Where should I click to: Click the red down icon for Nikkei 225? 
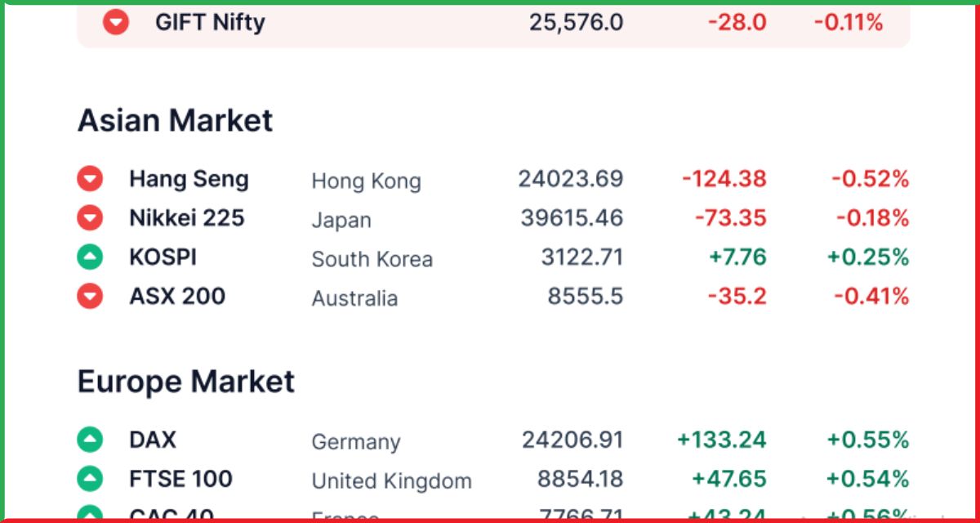pos(90,218)
